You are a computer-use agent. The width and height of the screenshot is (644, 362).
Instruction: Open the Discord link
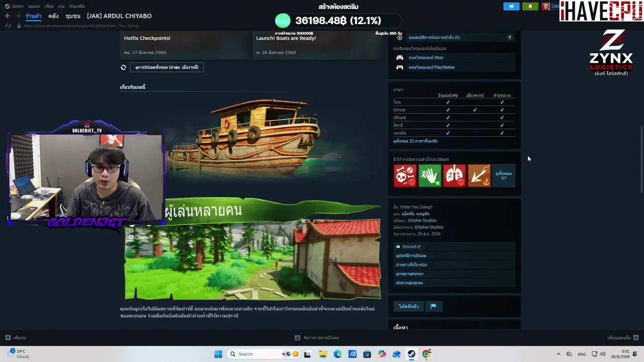[454, 247]
